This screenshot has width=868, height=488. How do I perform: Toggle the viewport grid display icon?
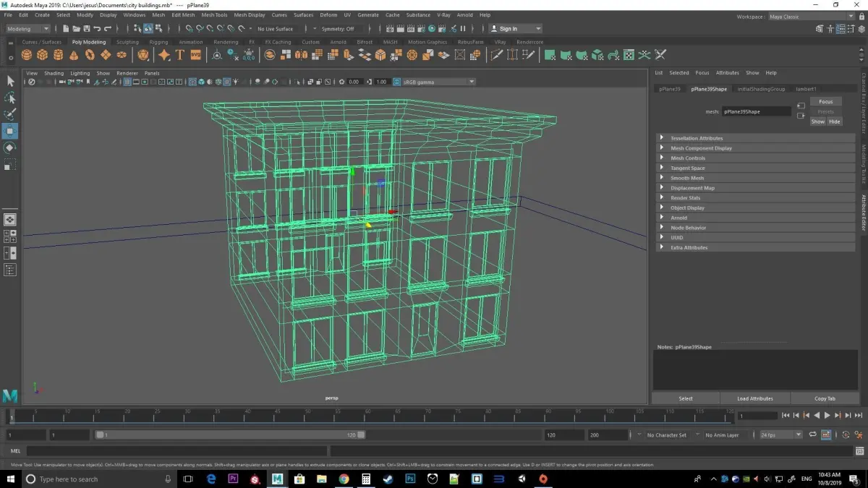[x=127, y=82]
